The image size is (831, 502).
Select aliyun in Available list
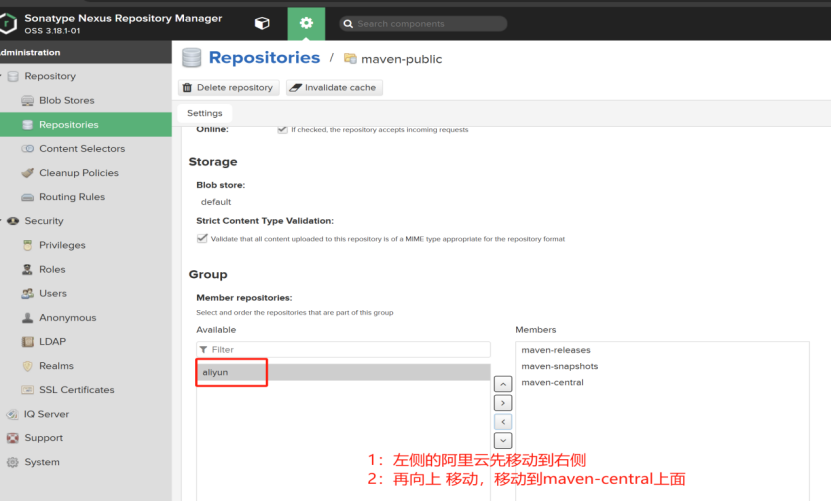point(343,372)
